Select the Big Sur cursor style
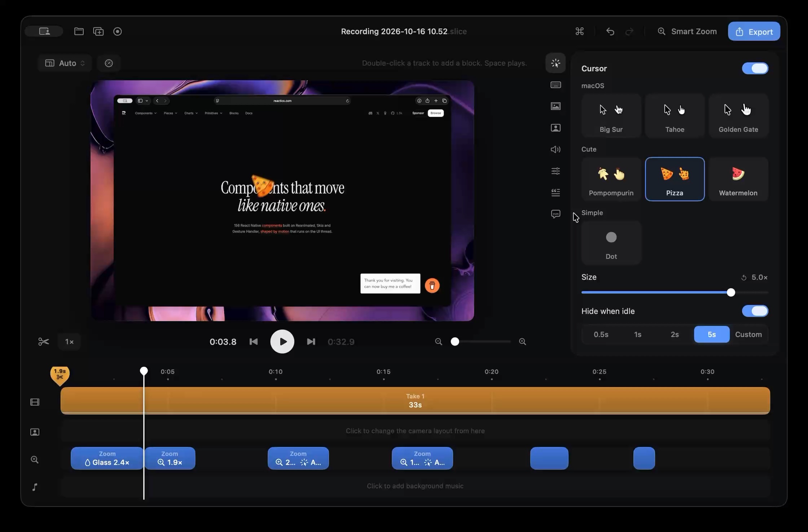The width and height of the screenshot is (808, 532). (x=611, y=115)
